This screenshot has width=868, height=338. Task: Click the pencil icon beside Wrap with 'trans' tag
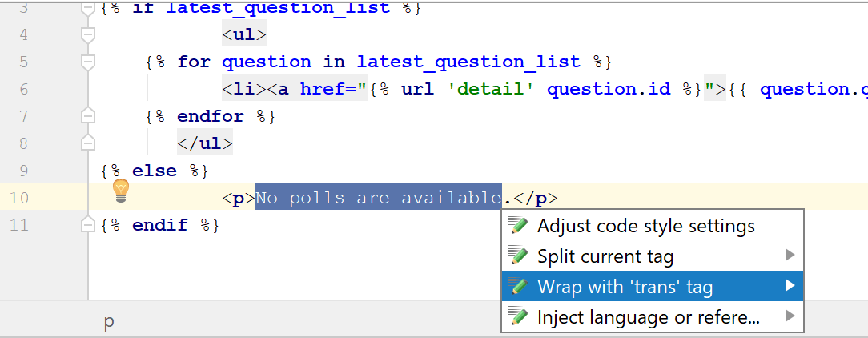[x=519, y=287]
